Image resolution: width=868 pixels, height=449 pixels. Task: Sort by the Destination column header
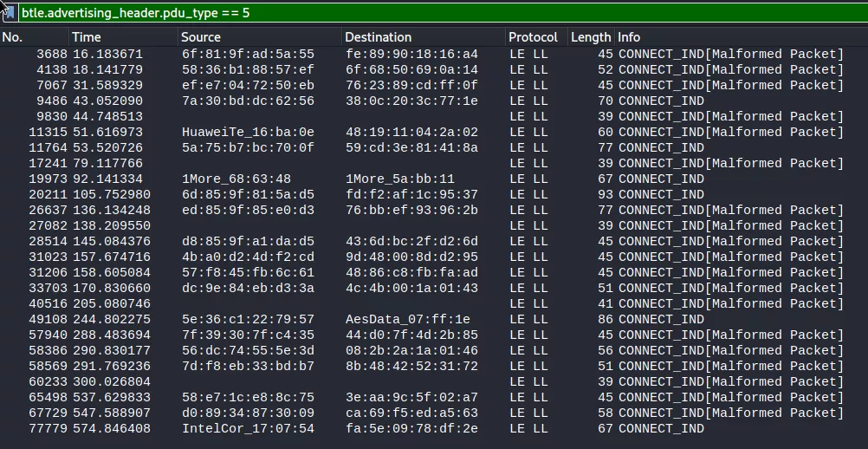[x=424, y=37]
